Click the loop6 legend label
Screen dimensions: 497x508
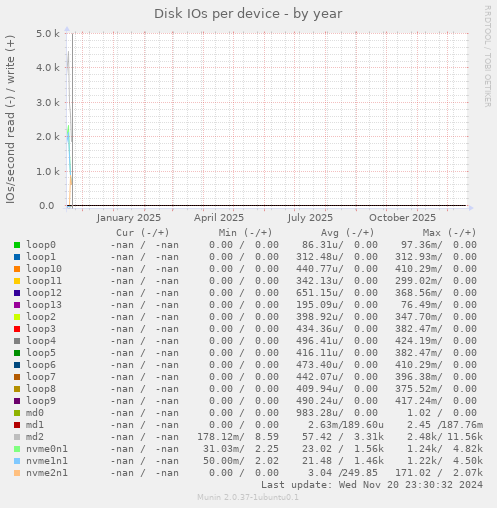(x=41, y=365)
